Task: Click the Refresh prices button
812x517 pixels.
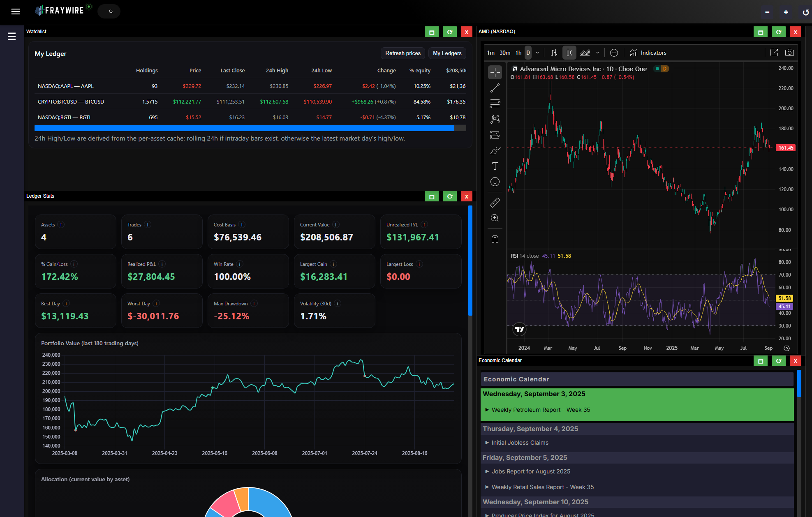Action: point(403,53)
